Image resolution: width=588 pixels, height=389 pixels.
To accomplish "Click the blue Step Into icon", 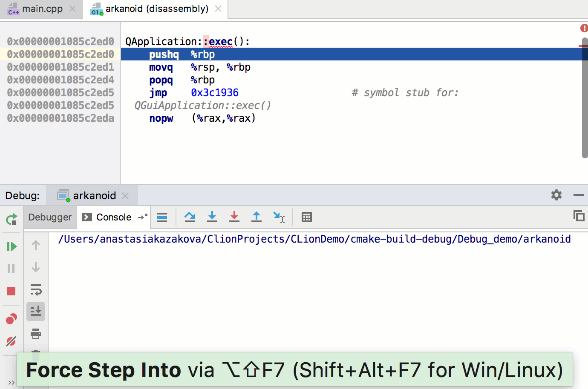I will tap(212, 217).
